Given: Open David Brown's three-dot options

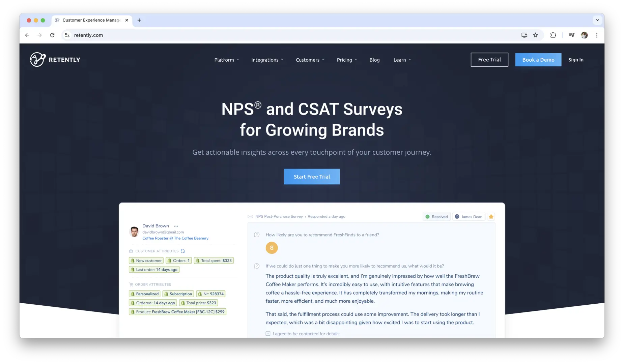Looking at the screenshot, I should tap(176, 226).
